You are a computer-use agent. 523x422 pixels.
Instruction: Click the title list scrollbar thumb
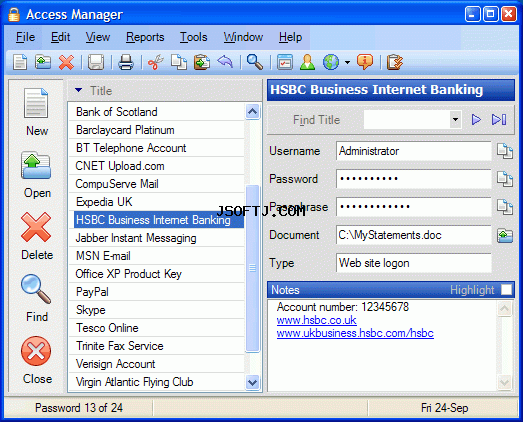point(252,269)
